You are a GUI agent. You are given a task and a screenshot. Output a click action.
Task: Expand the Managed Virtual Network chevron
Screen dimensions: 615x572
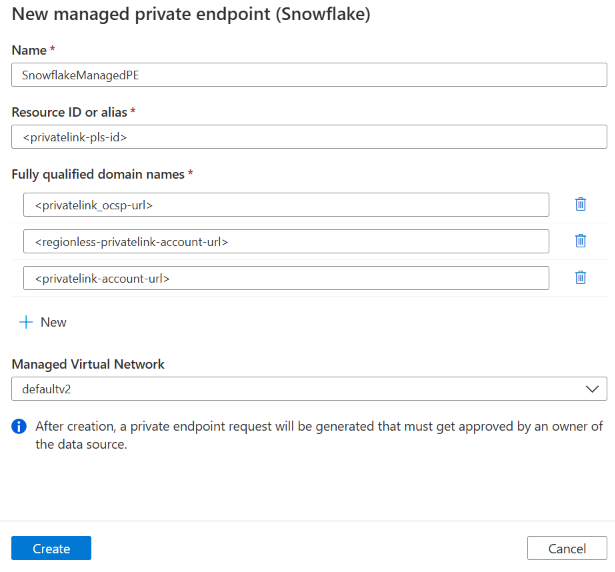pos(593,389)
